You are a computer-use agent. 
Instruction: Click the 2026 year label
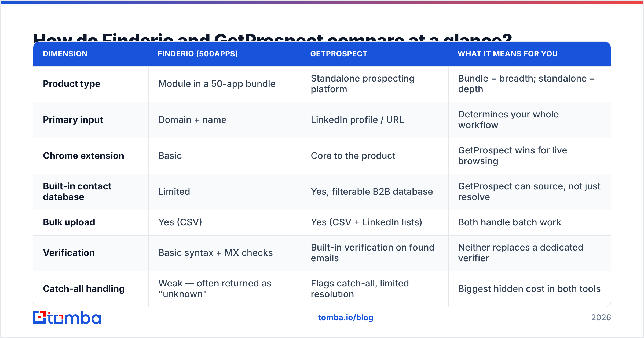[601, 318]
